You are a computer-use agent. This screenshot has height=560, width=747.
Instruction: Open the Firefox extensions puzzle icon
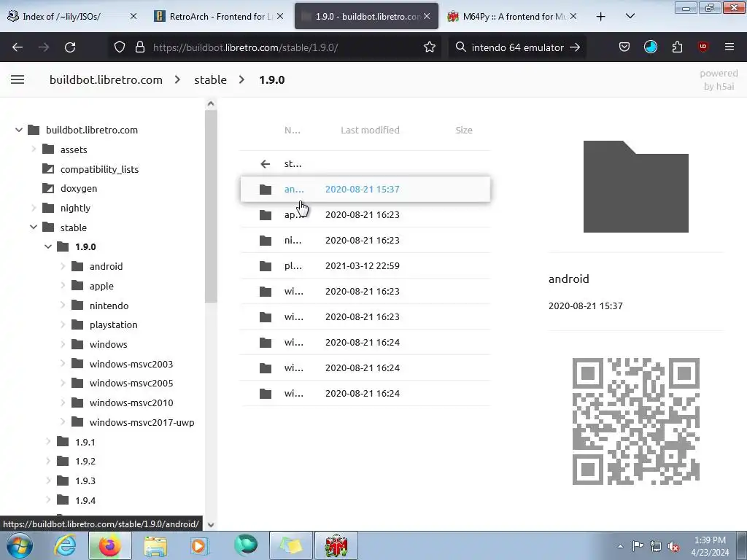677,47
